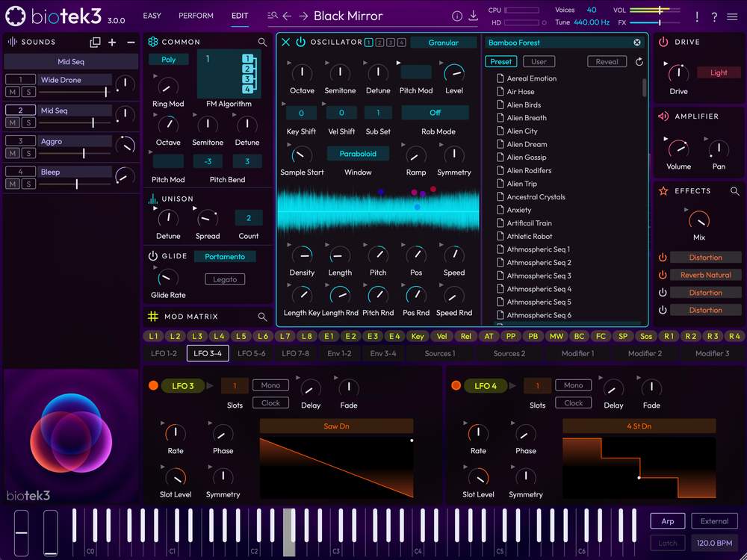Screen dimensions: 747x560
Task: Go to the next preset arrow
Action: click(x=303, y=16)
